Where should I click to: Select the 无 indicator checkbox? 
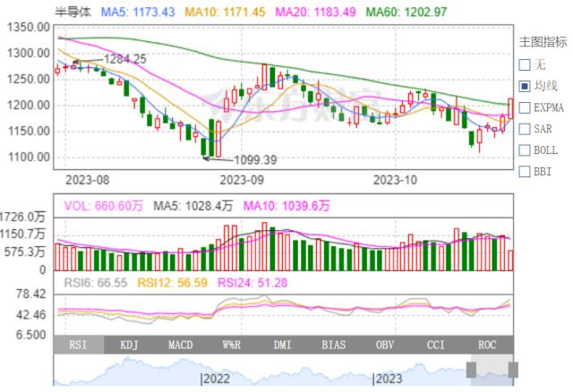tap(525, 65)
